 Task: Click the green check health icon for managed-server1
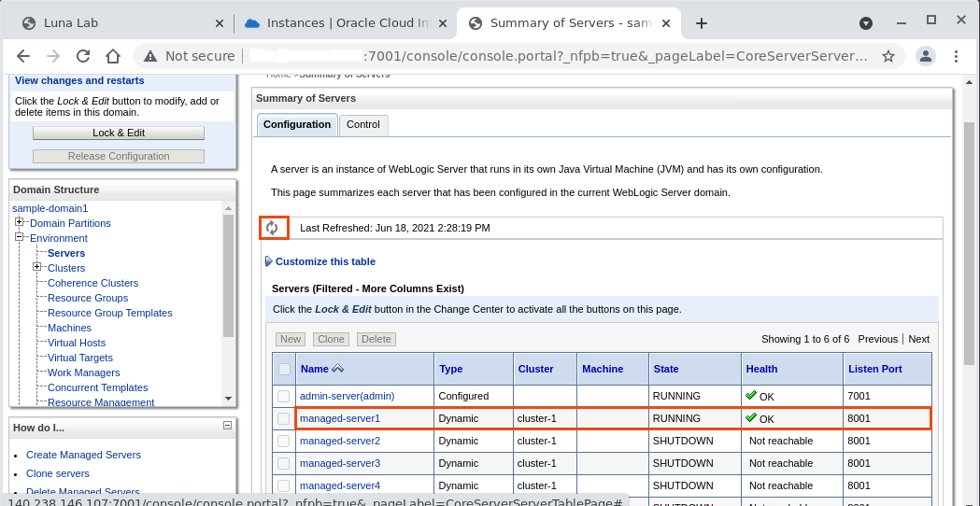pos(751,417)
